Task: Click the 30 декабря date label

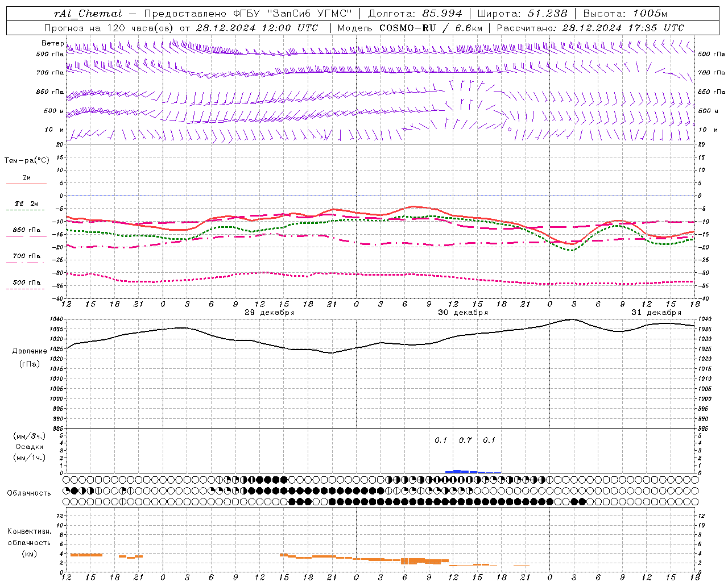Action: pos(463,313)
